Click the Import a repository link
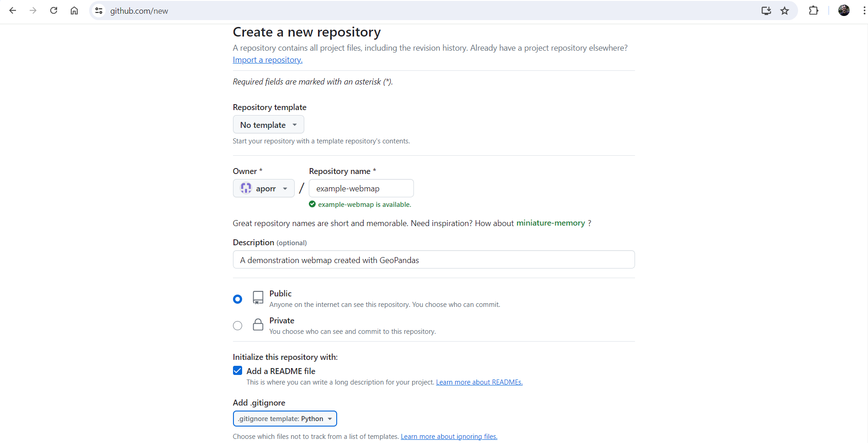The height and width of the screenshot is (443, 868). coord(268,60)
